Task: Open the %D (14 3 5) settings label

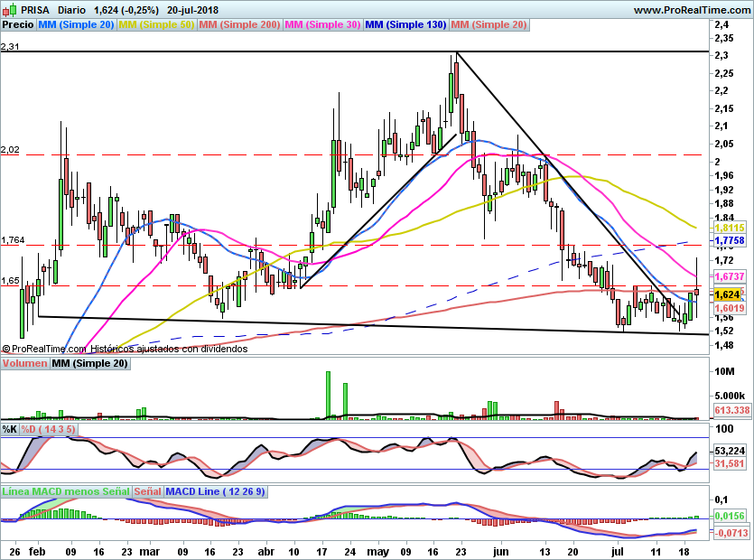Action: [x=48, y=429]
